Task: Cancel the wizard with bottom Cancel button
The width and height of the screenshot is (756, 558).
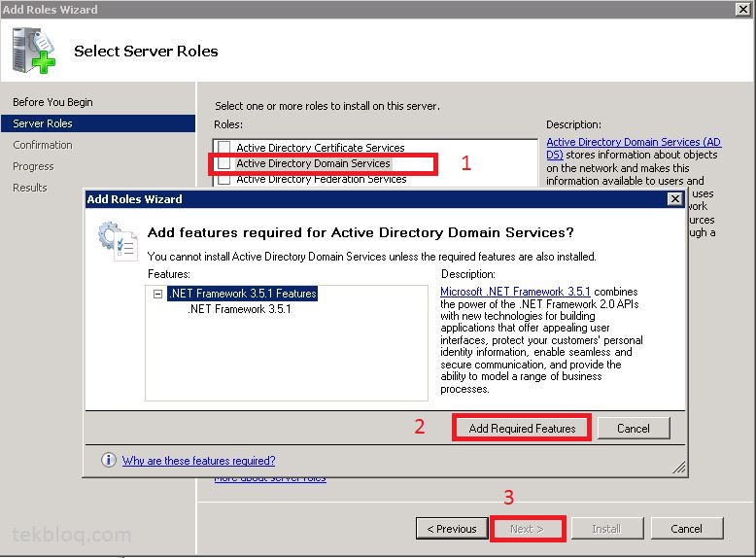Action: (687, 529)
